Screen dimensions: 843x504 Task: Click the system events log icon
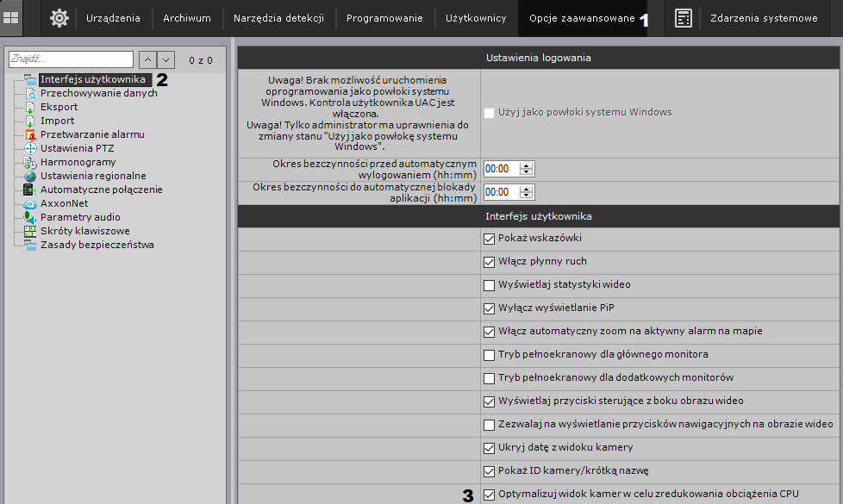(x=683, y=18)
